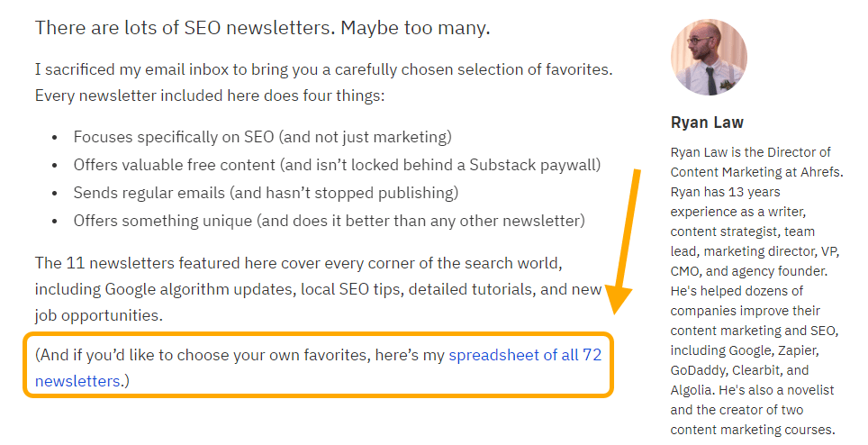
Task: Click the bullet dot before "Offers something unique"
Action: (54, 221)
